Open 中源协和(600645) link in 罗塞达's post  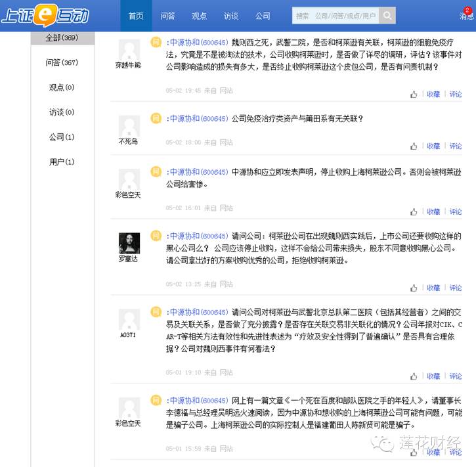tap(198, 236)
